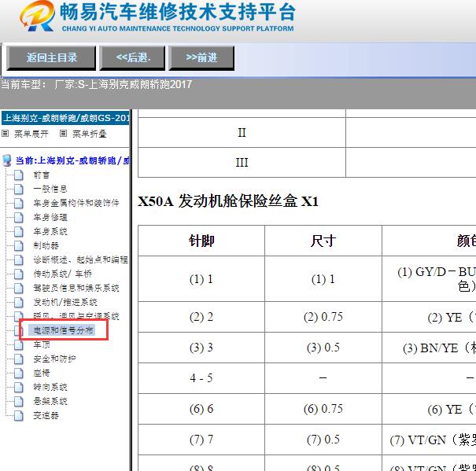Open the 前言 entry

[x=42, y=175]
